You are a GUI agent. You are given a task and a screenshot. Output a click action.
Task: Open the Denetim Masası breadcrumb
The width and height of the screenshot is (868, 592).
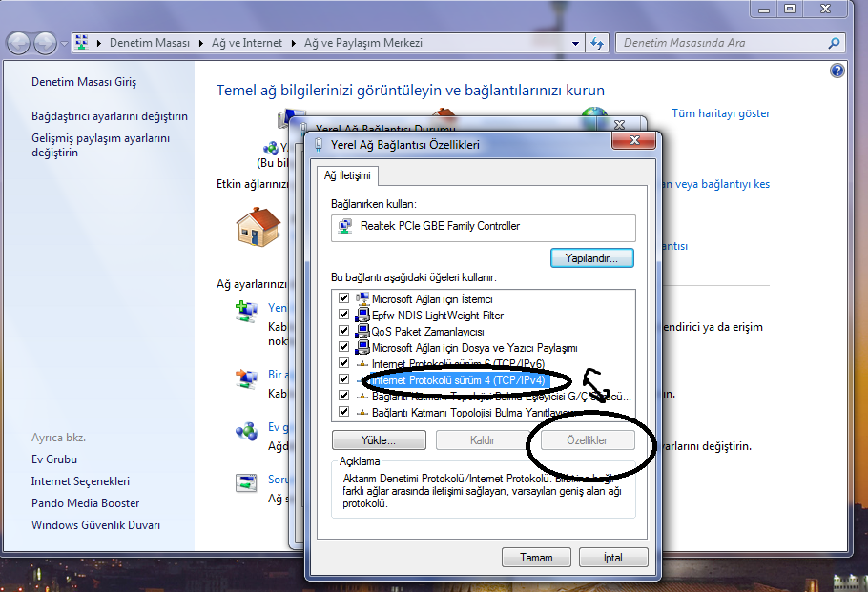pyautogui.click(x=150, y=43)
